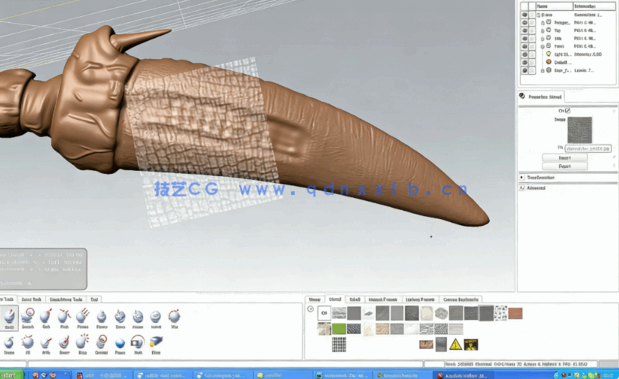Switch to the Select/Move Tools tab
The image size is (619, 379).
point(66,299)
